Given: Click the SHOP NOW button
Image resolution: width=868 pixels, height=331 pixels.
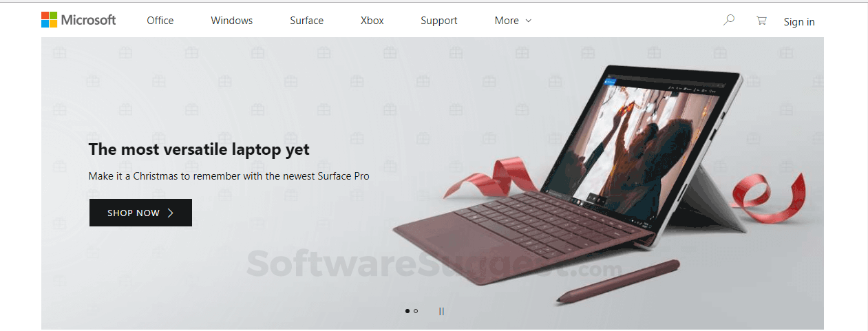Looking at the screenshot, I should click(x=140, y=213).
